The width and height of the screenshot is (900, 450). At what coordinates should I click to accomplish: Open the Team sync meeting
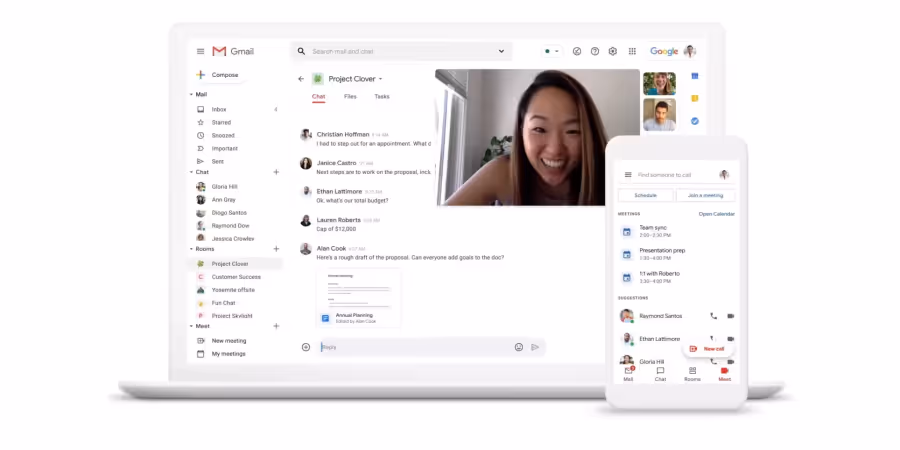(677, 231)
